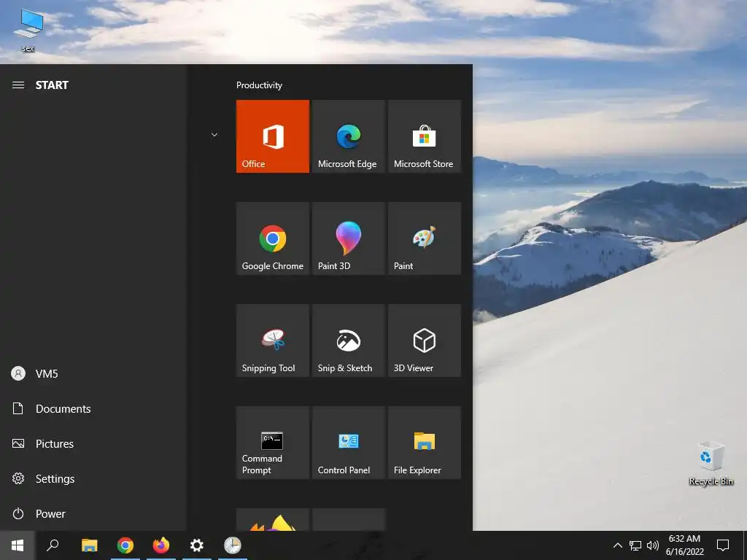Open the Control Panel tile

coord(349,443)
